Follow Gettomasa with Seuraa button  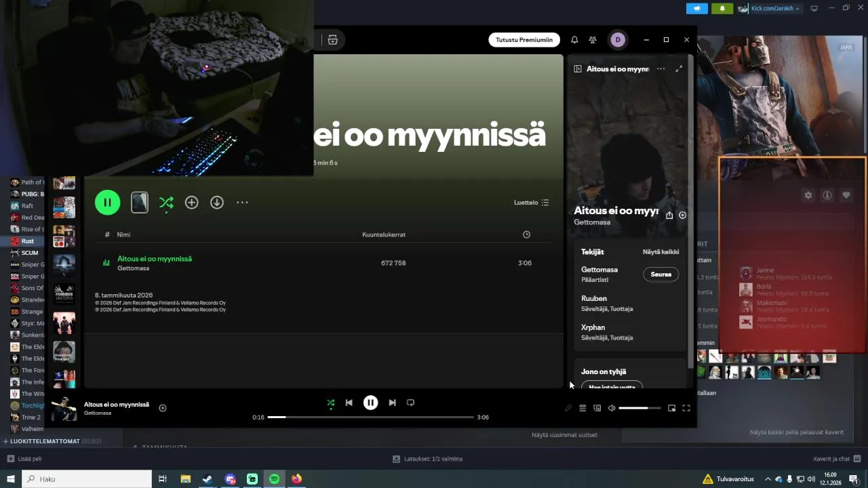(660, 274)
